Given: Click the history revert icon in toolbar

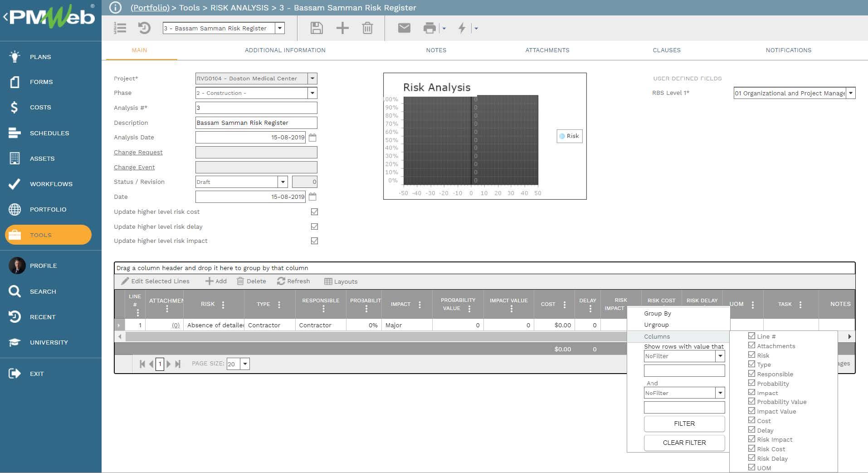Looking at the screenshot, I should [144, 28].
